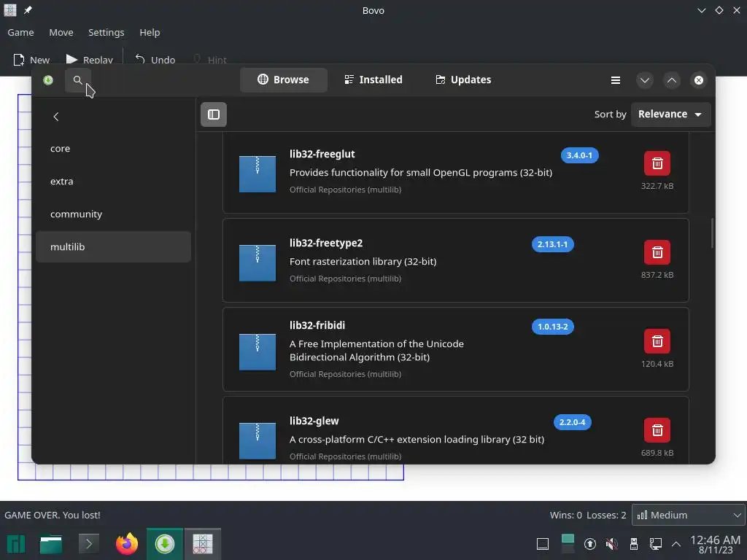The height and width of the screenshot is (560, 747).
Task: Remove lib32-glew with the red trash button
Action: (657, 430)
